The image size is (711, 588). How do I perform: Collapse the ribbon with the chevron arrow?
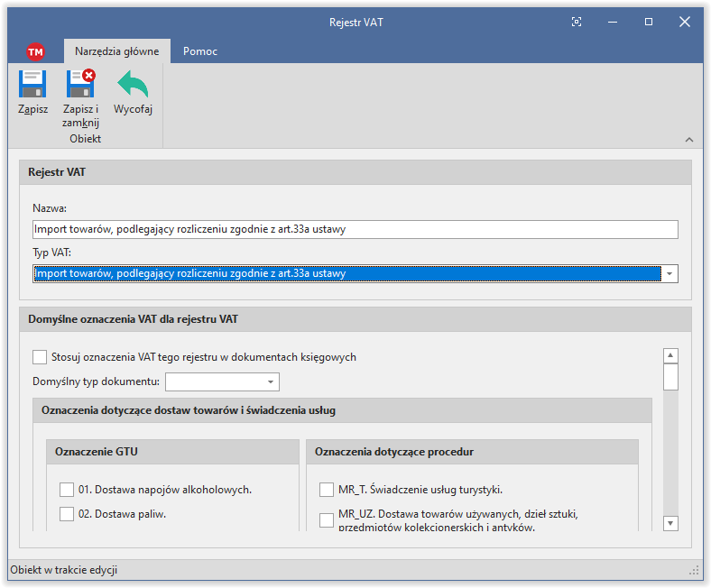(689, 140)
